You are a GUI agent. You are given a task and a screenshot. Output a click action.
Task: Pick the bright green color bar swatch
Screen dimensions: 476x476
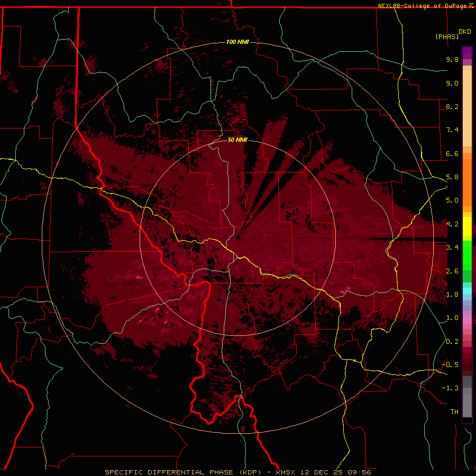[x=467, y=255]
